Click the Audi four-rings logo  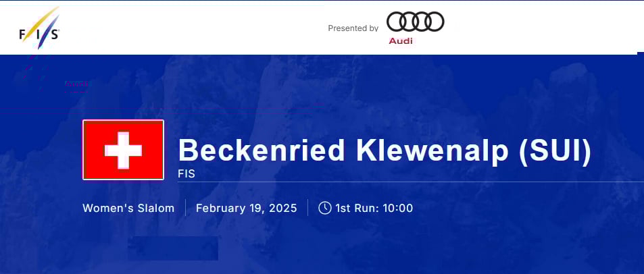point(415,22)
